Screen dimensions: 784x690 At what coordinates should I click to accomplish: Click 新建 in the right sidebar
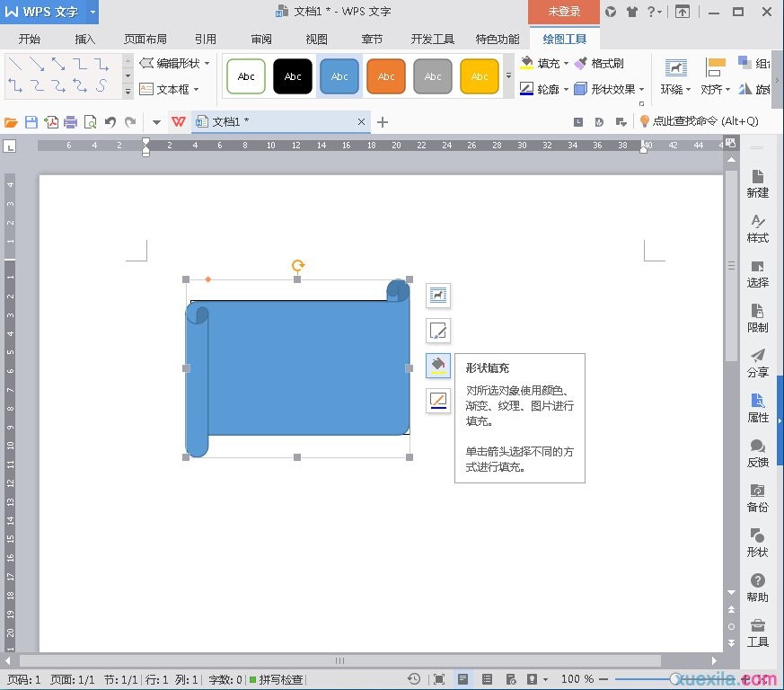click(x=757, y=183)
